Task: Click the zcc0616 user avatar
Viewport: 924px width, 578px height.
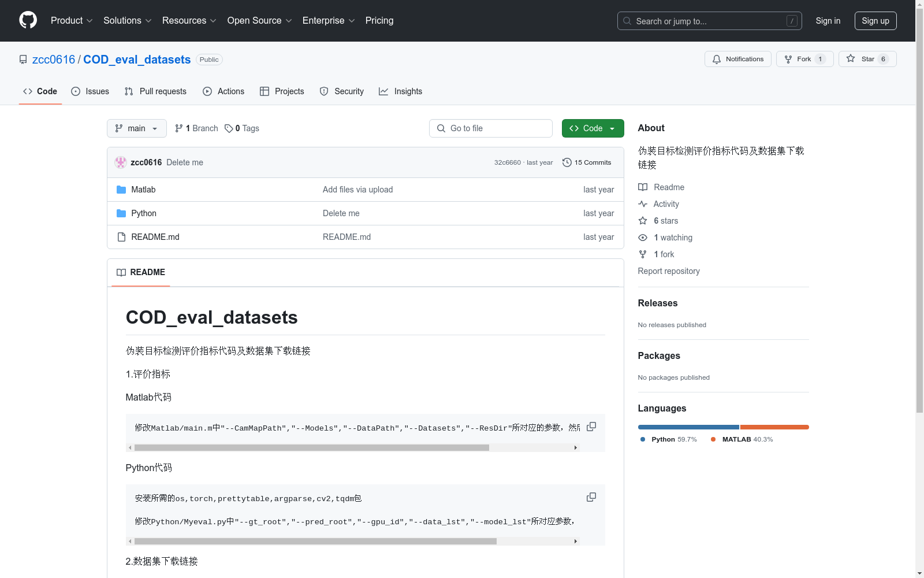Action: pos(121,162)
